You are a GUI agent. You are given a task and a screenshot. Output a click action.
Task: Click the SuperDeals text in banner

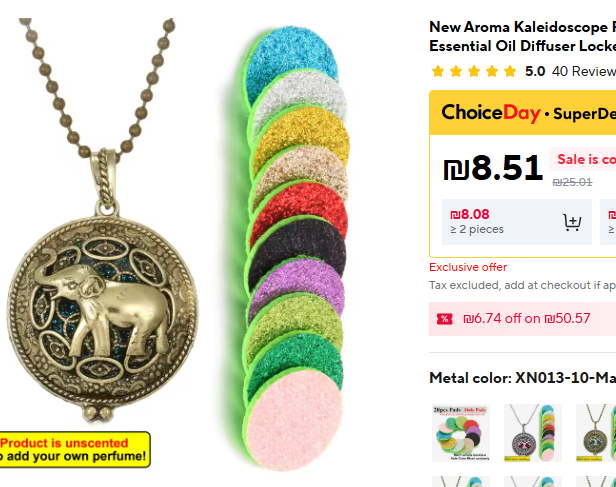pyautogui.click(x=585, y=114)
